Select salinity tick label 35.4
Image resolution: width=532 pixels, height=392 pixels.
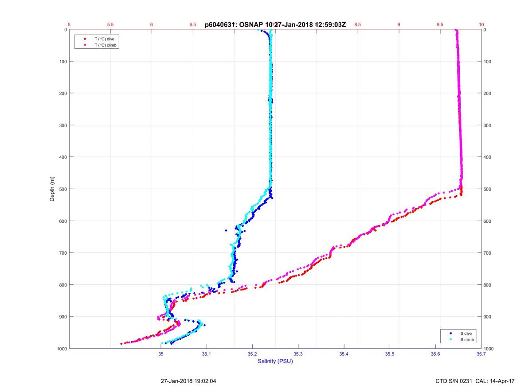click(344, 354)
